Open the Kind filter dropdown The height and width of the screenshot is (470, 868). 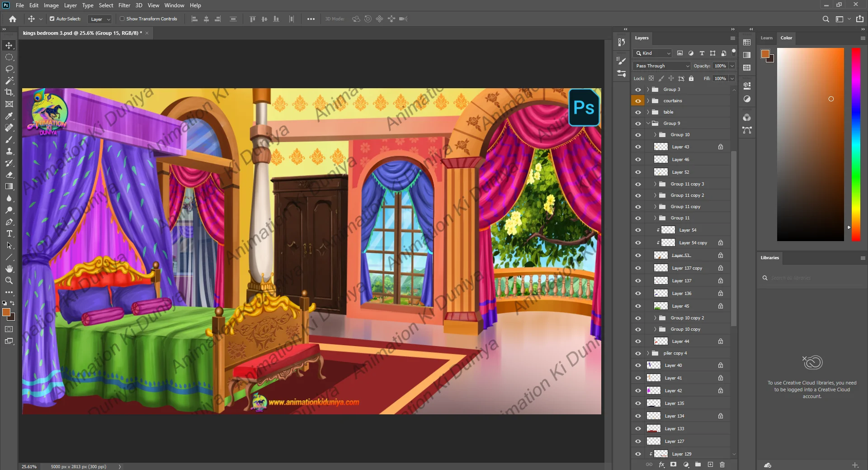pyautogui.click(x=653, y=53)
